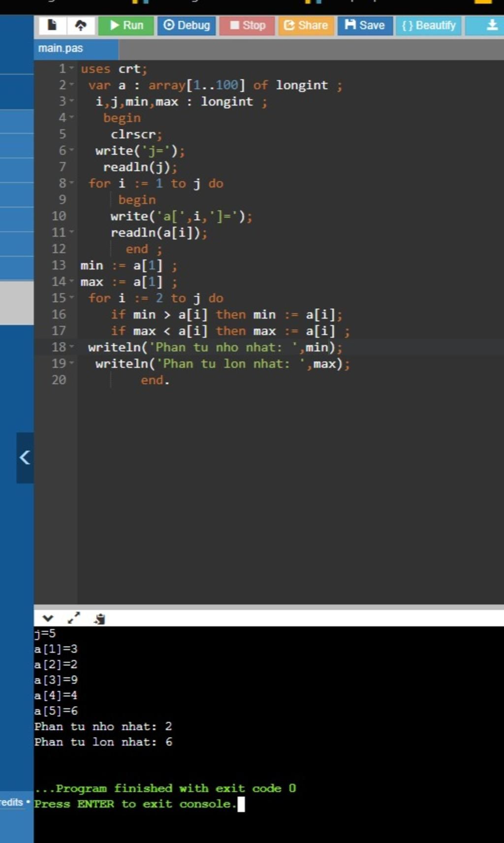Image resolution: width=504 pixels, height=843 pixels.
Task: Click writeln 'Phan tu lon nhat' code line
Action: [x=222, y=363]
